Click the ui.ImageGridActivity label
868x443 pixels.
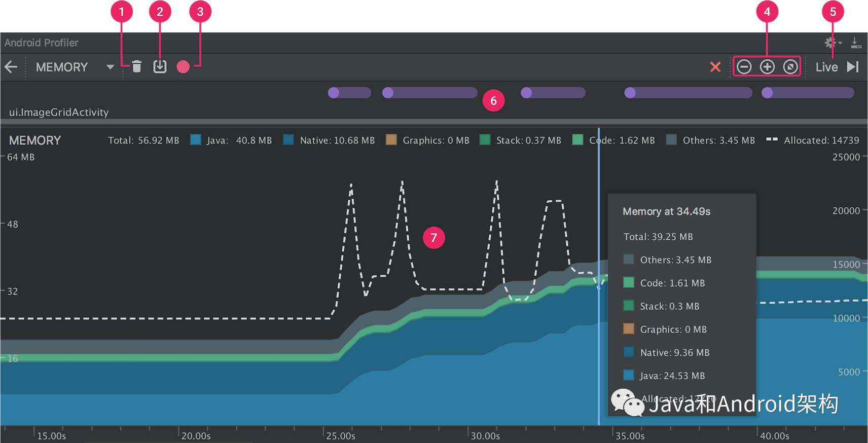click(59, 112)
